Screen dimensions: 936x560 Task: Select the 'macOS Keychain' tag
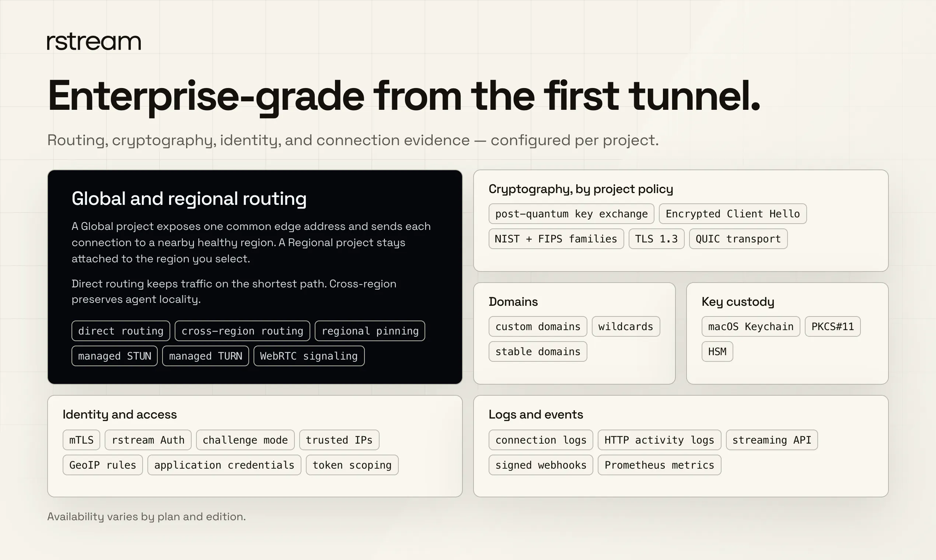[751, 326]
